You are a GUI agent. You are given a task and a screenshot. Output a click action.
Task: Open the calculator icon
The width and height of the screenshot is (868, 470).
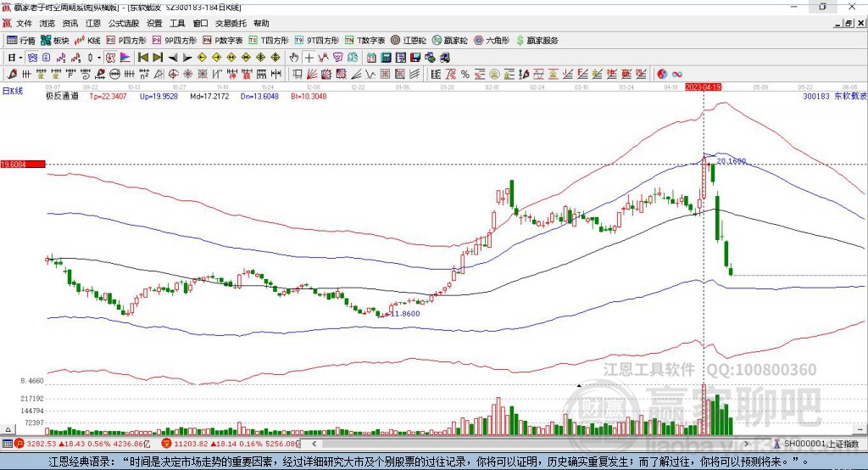click(x=386, y=58)
